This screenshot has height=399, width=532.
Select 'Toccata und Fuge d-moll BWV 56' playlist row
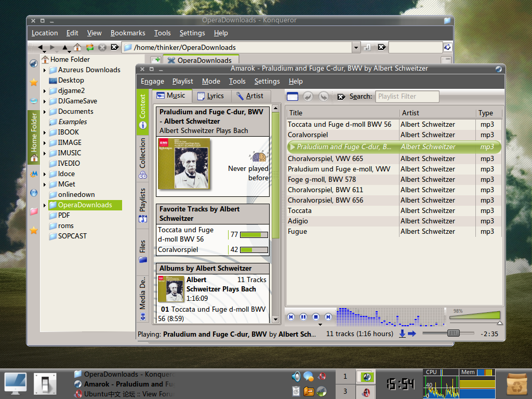pos(394,125)
